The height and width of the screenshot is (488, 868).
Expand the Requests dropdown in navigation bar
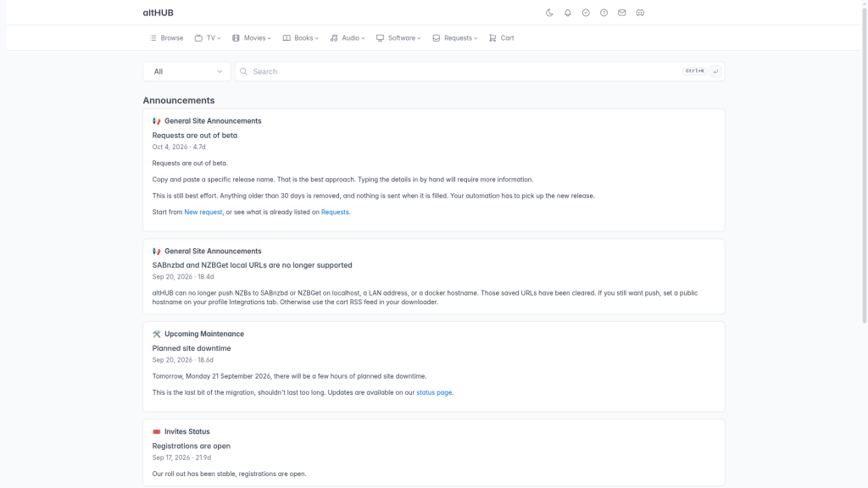tap(455, 38)
